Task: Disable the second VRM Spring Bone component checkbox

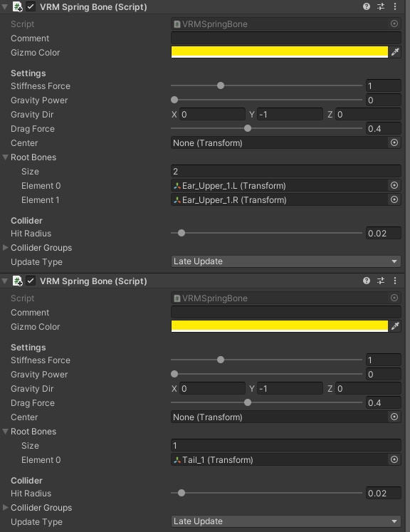Action: (x=31, y=281)
